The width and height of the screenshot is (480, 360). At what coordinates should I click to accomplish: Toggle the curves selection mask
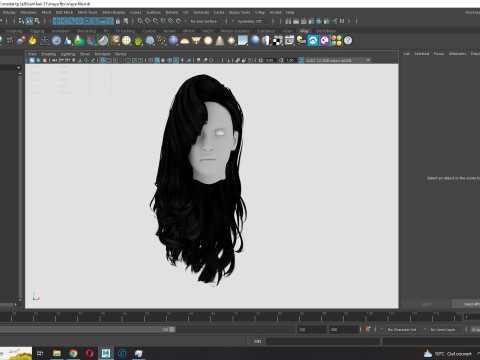72,21
